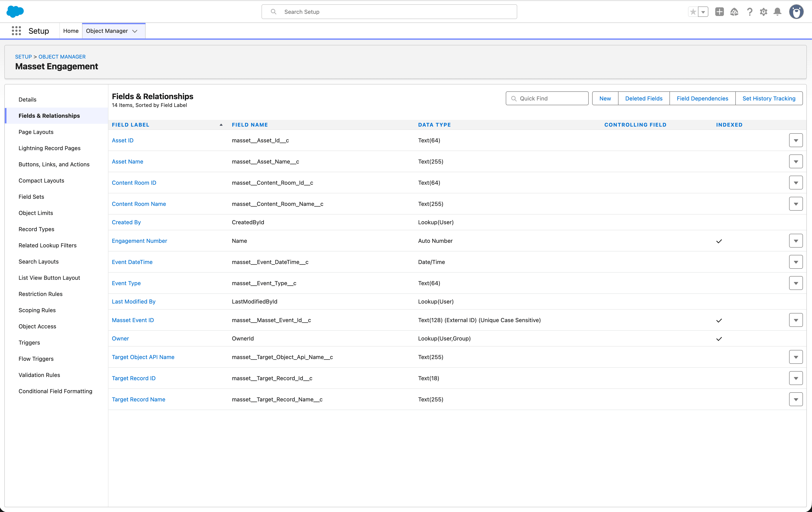Expand the Event Type row dropdown
812x512 pixels.
(x=796, y=283)
